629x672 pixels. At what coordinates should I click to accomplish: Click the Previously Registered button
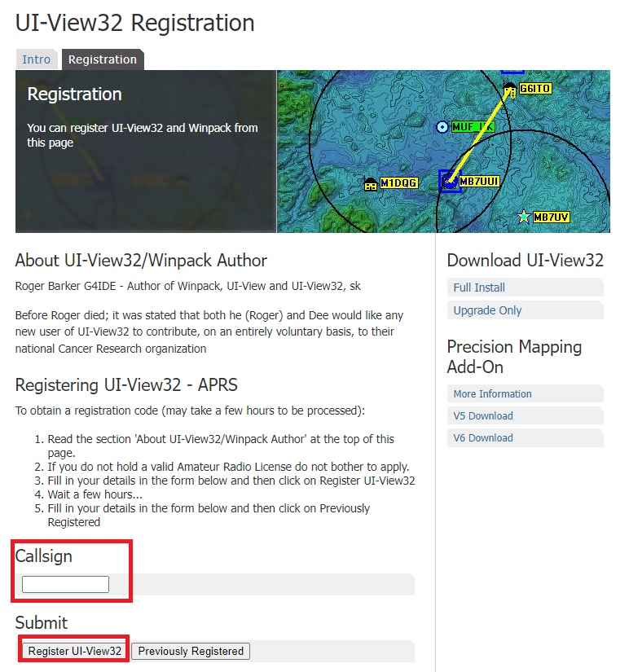point(191,651)
